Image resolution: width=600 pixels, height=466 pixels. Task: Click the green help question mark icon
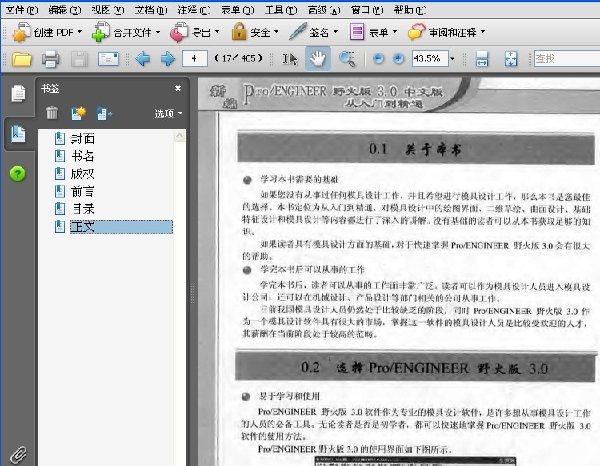tap(18, 174)
